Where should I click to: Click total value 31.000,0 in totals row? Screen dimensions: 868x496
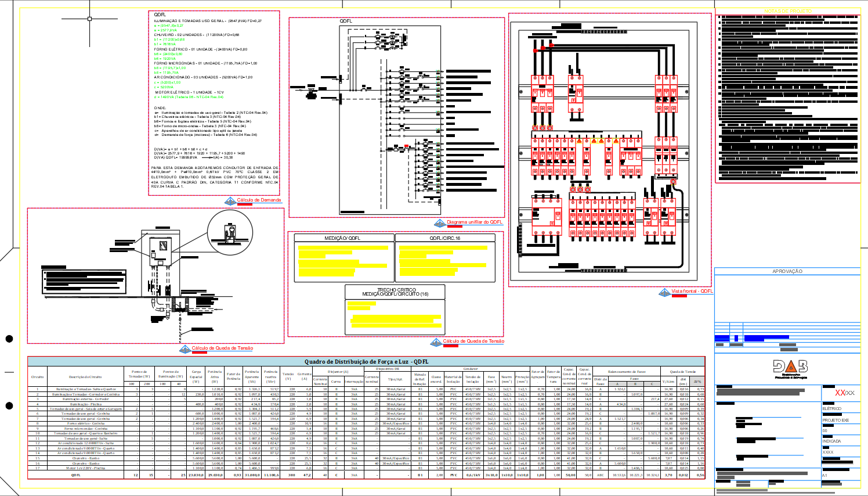tap(252, 475)
